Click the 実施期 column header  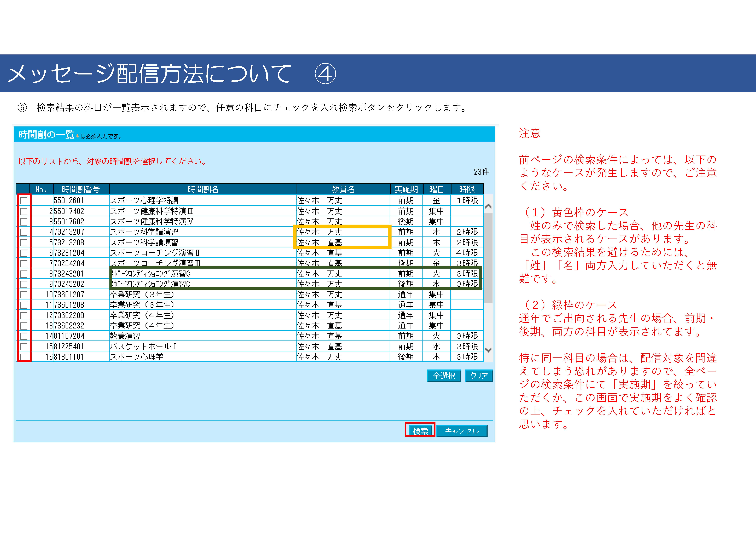point(406,189)
